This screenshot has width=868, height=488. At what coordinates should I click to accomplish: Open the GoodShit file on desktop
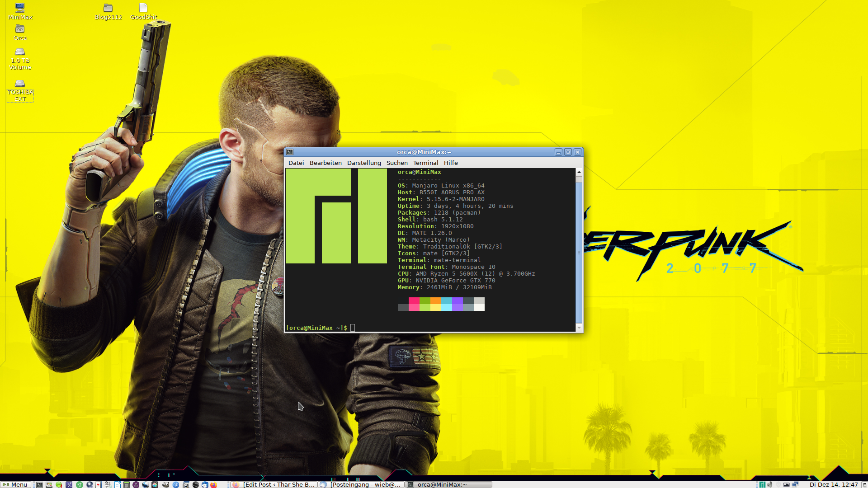[144, 11]
